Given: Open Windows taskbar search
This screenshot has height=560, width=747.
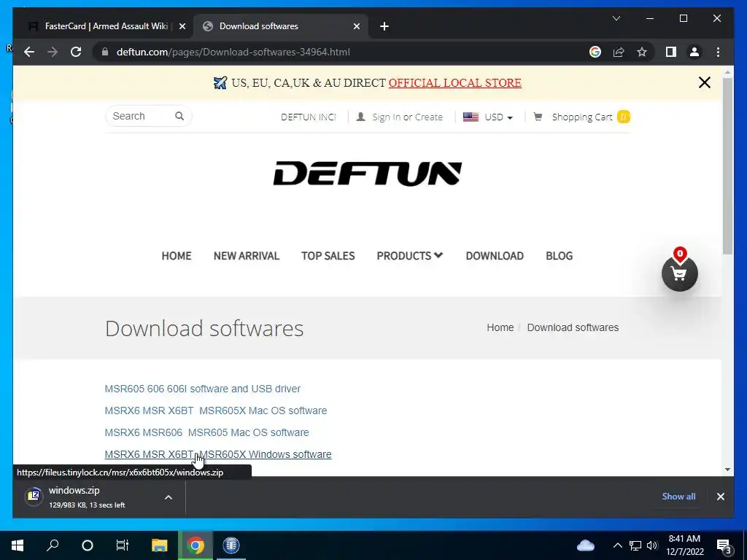Looking at the screenshot, I should (53, 545).
